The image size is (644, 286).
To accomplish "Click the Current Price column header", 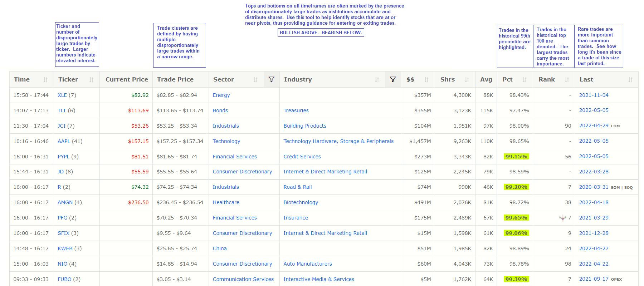I will [x=127, y=79].
